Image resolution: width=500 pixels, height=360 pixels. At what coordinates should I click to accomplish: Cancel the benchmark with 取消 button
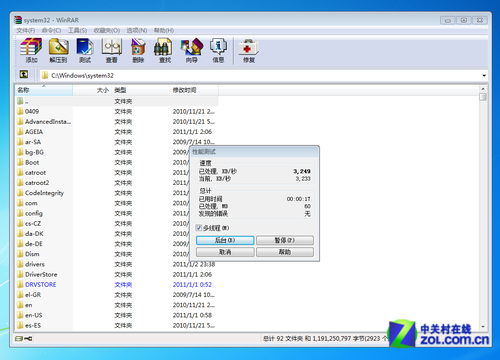[x=225, y=252]
